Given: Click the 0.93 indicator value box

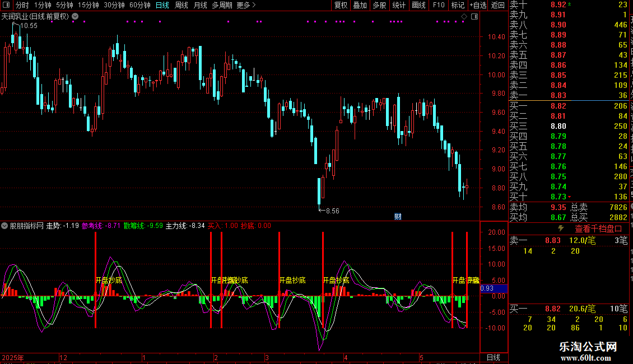Looking at the screenshot, I should [x=494, y=288].
